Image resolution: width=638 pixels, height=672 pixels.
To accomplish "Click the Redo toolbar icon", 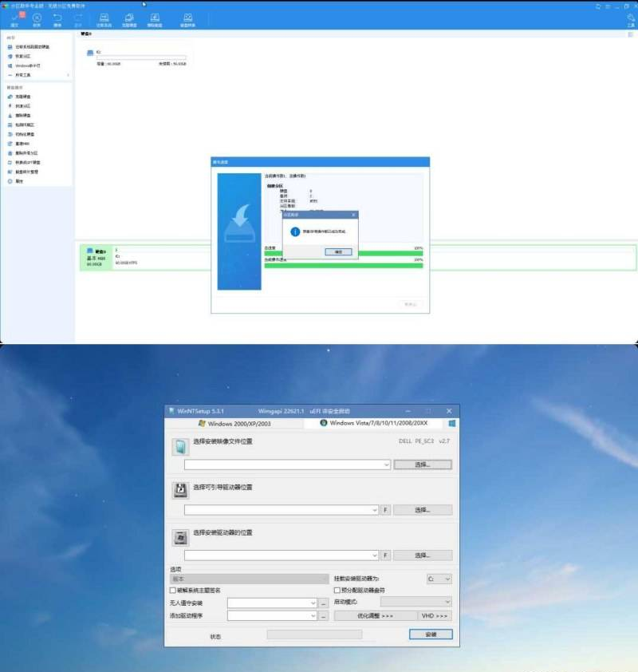I will coord(78,20).
